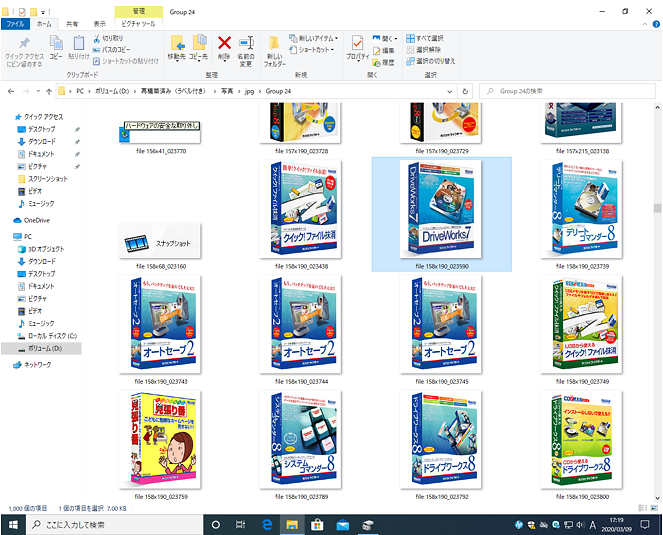Select thumbnail file 158x190_023438
Screen dimensions: 663x535
click(301, 214)
